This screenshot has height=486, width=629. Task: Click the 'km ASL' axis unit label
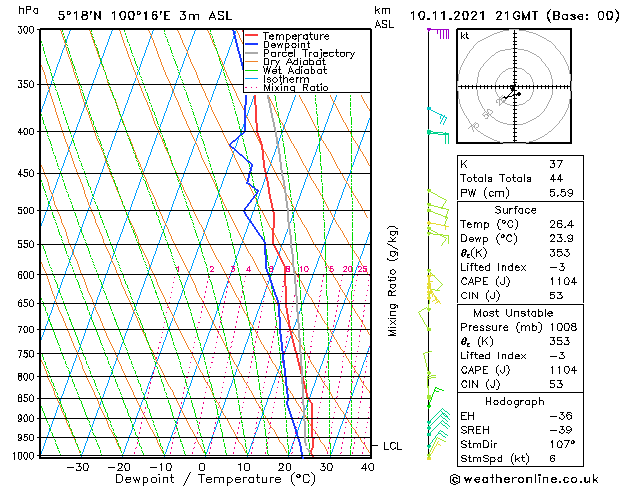(384, 17)
